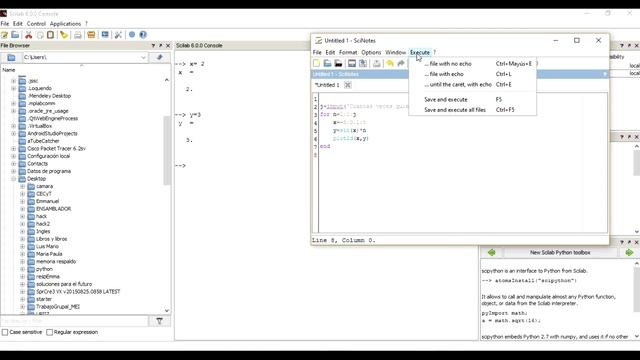The height and width of the screenshot is (360, 640).
Task: Select the 'soluciones para el futuro' folder
Action: 64,284
